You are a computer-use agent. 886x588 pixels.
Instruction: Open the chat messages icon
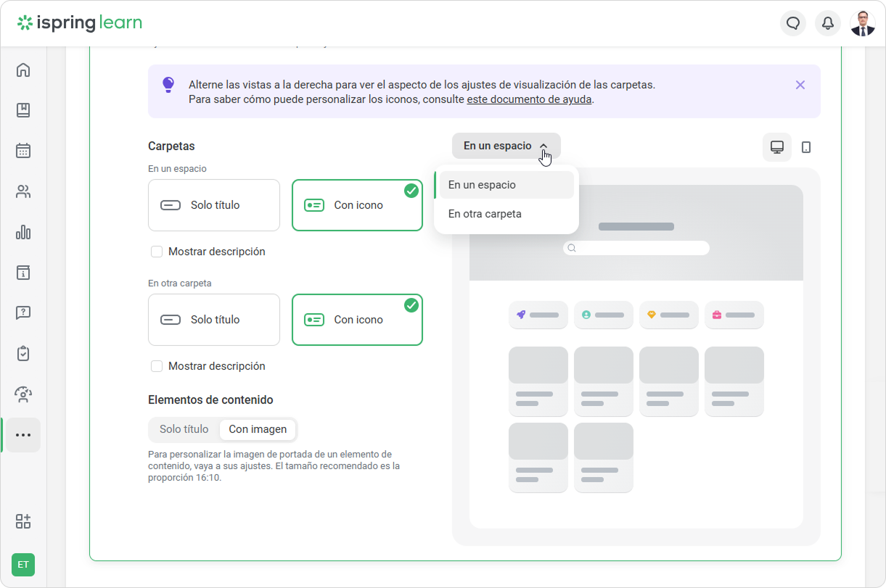[x=793, y=23]
